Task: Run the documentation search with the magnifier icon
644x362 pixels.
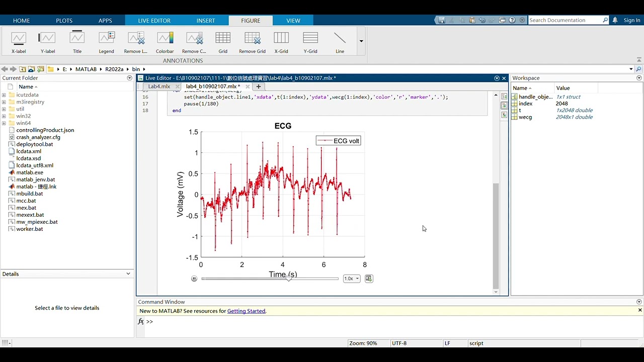Action: [605, 20]
